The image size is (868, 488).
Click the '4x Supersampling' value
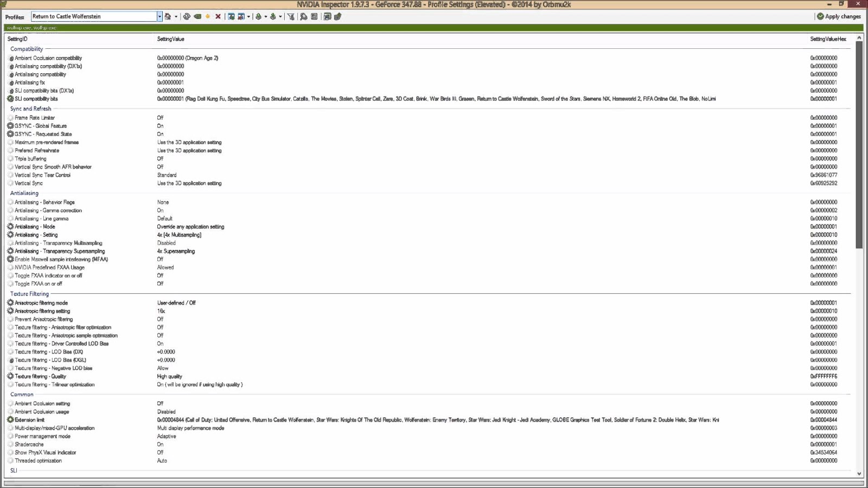click(176, 251)
